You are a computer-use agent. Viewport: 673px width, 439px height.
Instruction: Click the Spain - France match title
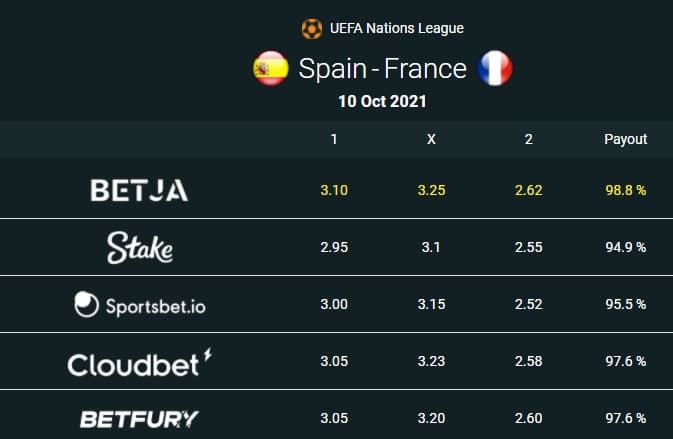[382, 69]
